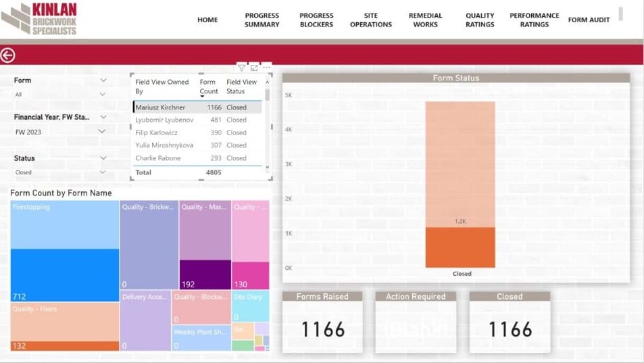644x363 pixels.
Task: Collapse the Form slicer header chevron
Action: tap(103, 80)
